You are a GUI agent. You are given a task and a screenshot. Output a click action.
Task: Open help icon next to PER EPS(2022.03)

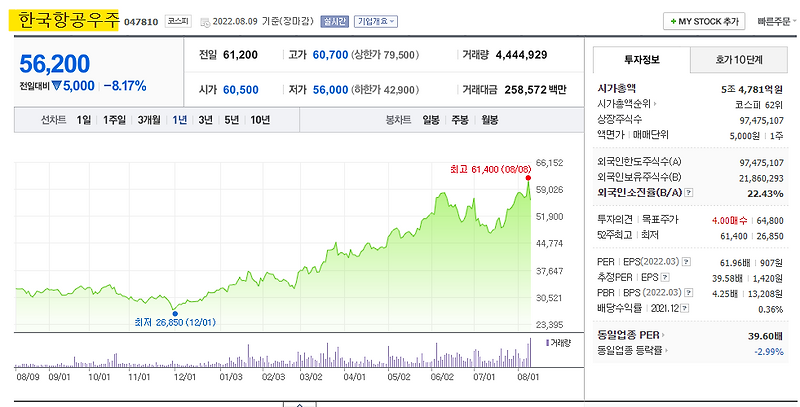point(687,262)
